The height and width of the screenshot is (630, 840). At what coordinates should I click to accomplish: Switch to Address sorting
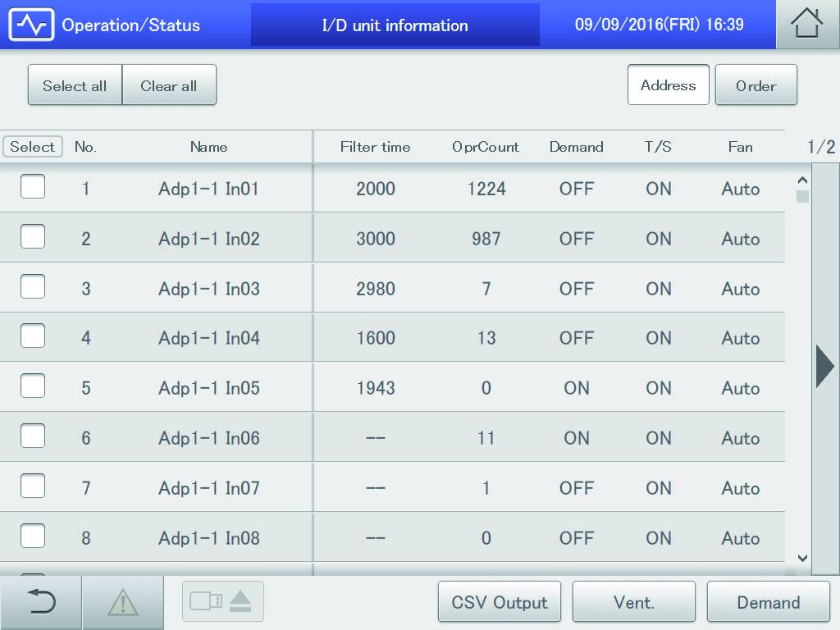(668, 85)
